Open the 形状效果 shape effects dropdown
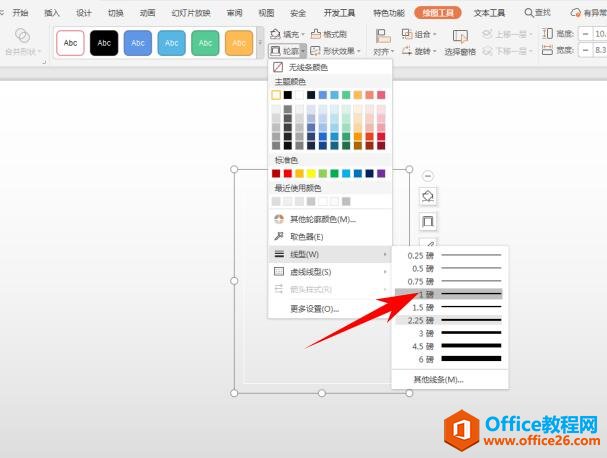Screen dimensions: 607x458 336,51
